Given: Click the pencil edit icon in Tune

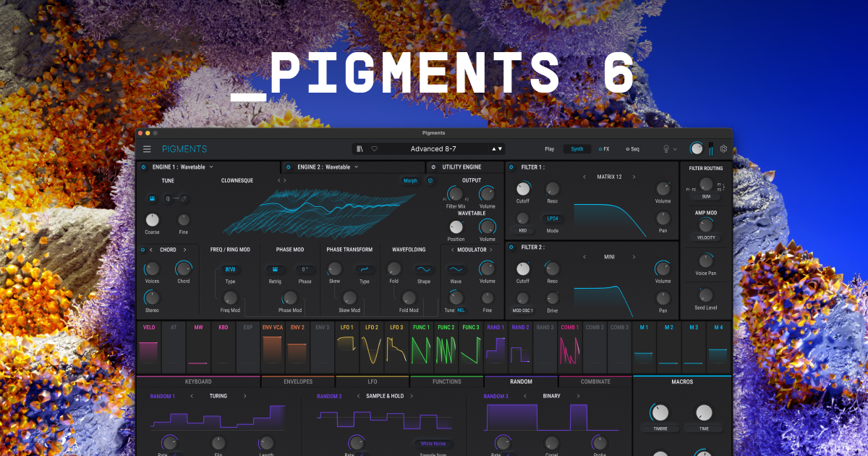Looking at the screenshot, I should pyautogui.click(x=184, y=198).
